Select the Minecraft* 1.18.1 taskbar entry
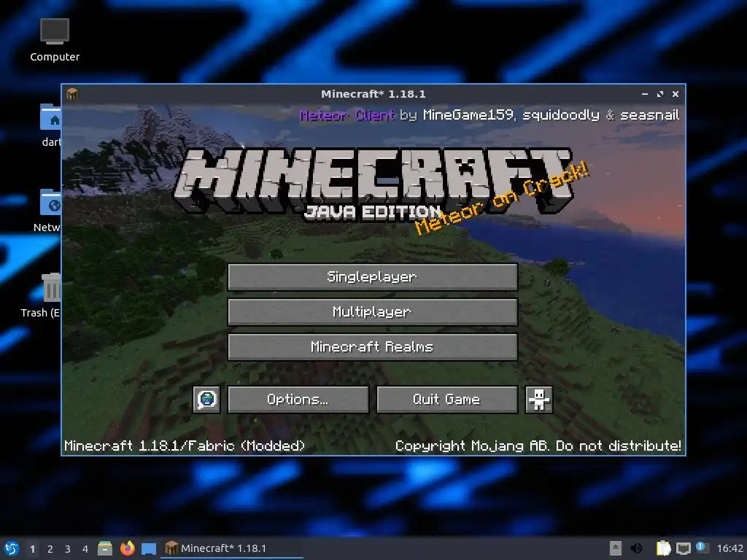This screenshot has height=560, width=747. (x=233, y=548)
